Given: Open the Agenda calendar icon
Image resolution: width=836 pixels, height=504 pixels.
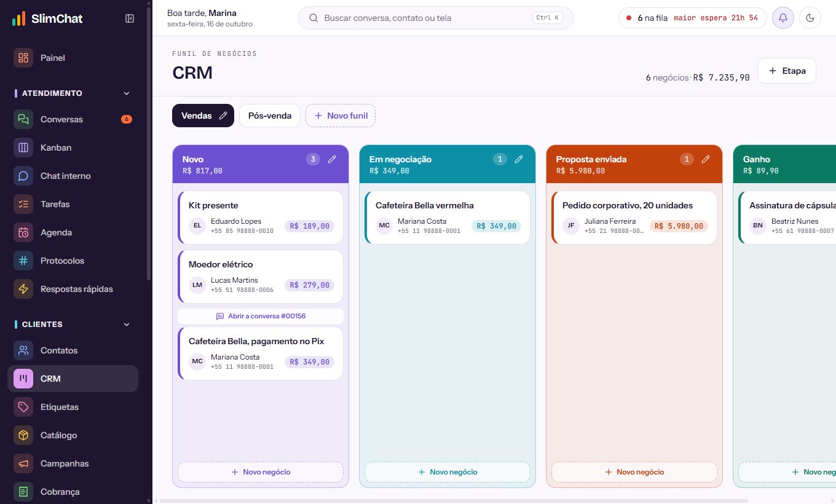Looking at the screenshot, I should [x=23, y=232].
